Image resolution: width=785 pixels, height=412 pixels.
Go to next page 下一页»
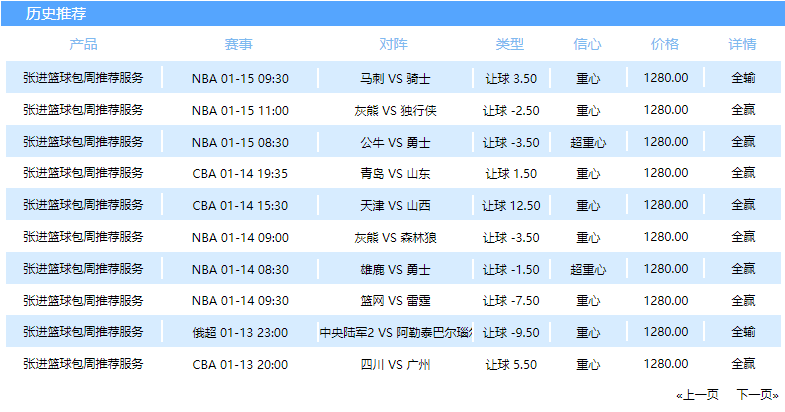[757, 394]
